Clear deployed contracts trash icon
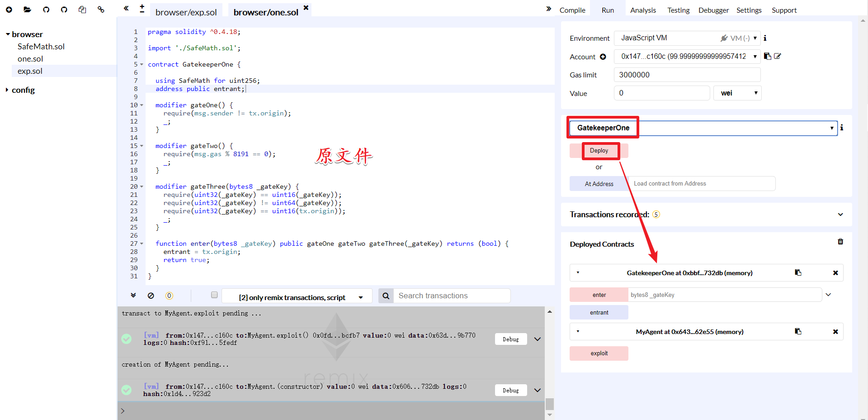Screen dimensions: 868x420 tap(840, 242)
